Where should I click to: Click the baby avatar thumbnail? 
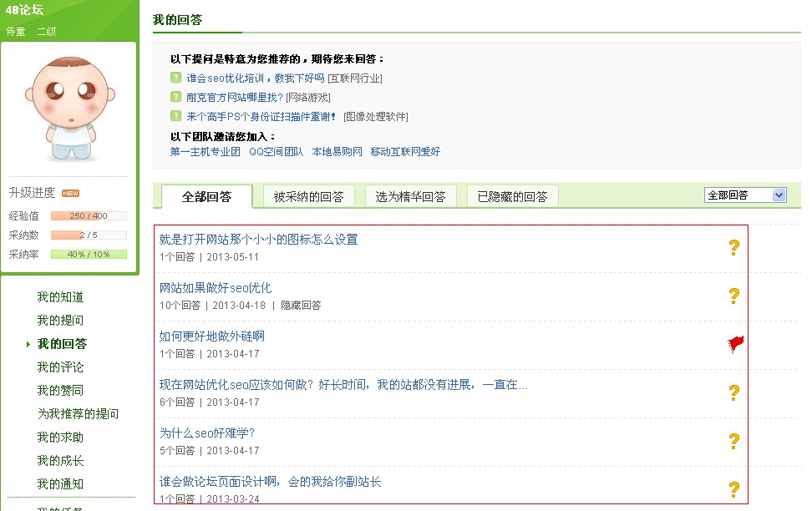tap(69, 107)
